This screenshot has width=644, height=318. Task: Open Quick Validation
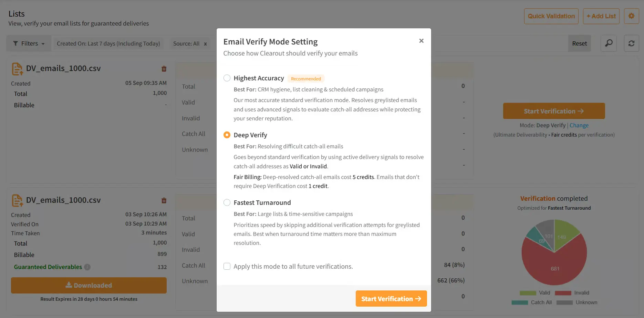(551, 16)
